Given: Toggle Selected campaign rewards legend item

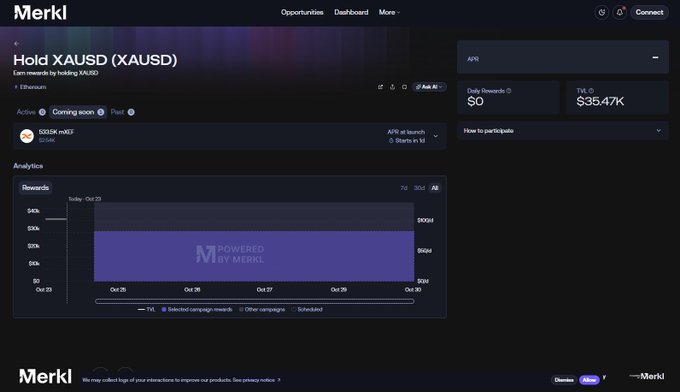Looking at the screenshot, I should [x=197, y=310].
